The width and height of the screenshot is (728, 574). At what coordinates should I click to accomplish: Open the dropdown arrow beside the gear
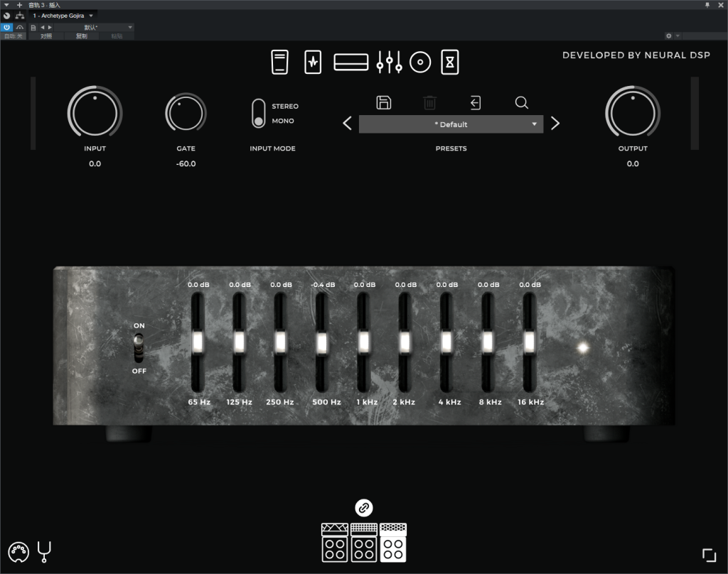(x=678, y=36)
